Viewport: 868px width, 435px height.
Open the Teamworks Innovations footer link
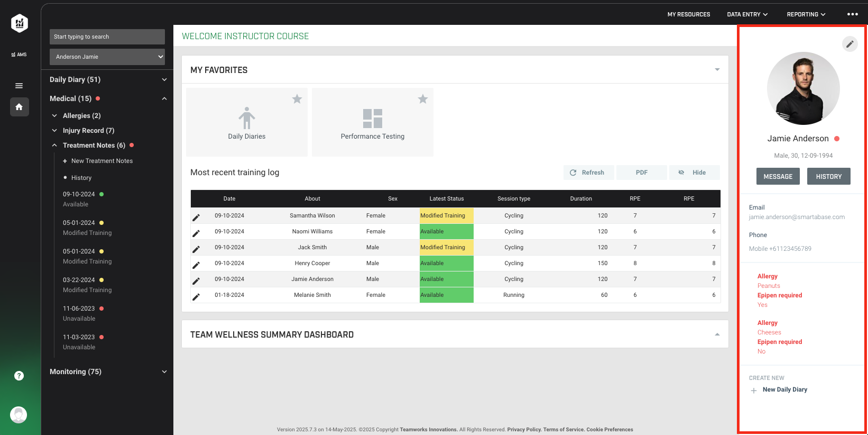coord(429,430)
